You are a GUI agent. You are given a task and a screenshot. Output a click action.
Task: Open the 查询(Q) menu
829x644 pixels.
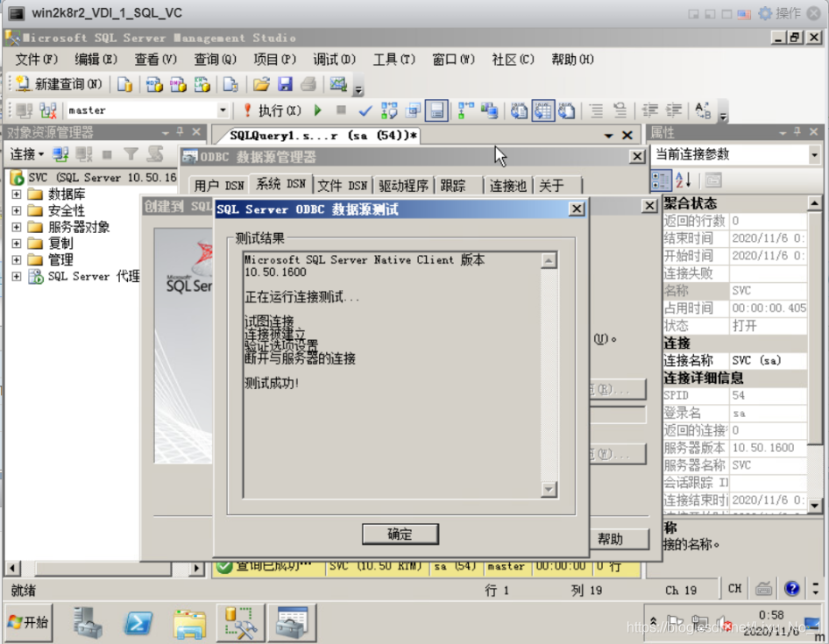[x=215, y=60]
